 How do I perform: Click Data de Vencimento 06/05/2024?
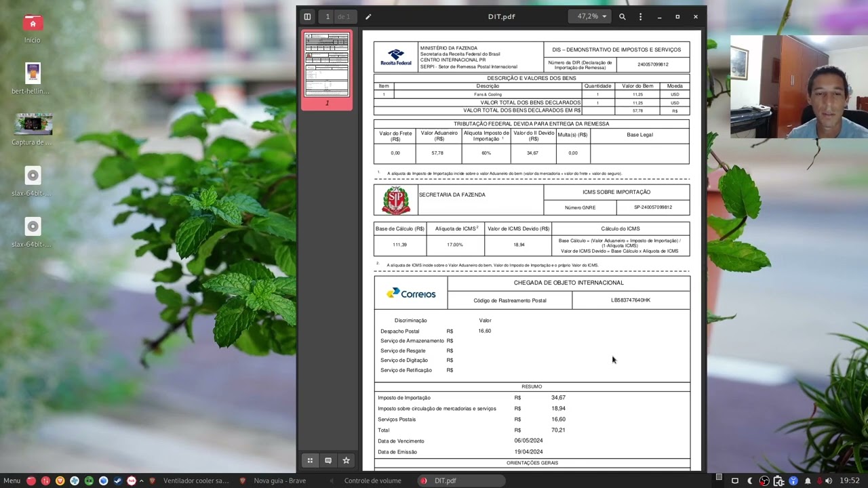[528, 441]
